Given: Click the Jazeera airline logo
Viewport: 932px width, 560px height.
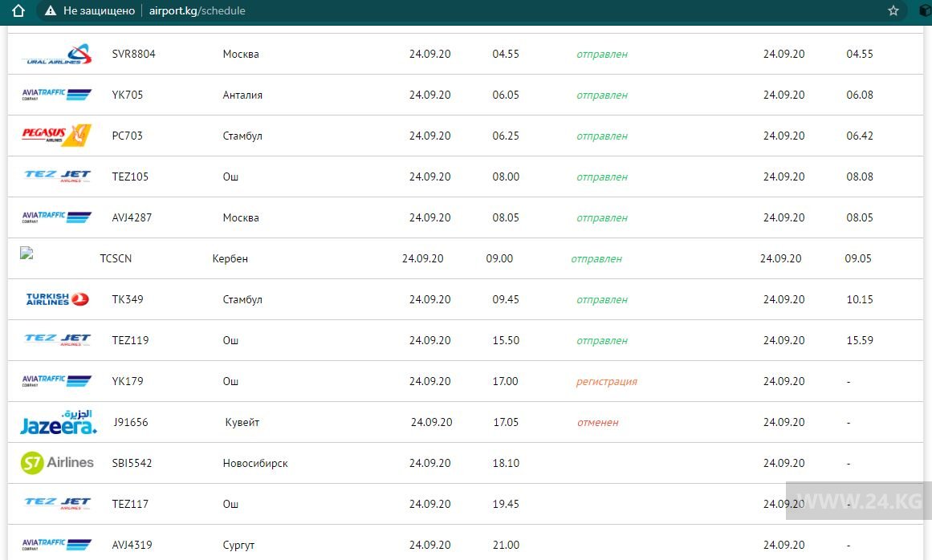Looking at the screenshot, I should 58,422.
